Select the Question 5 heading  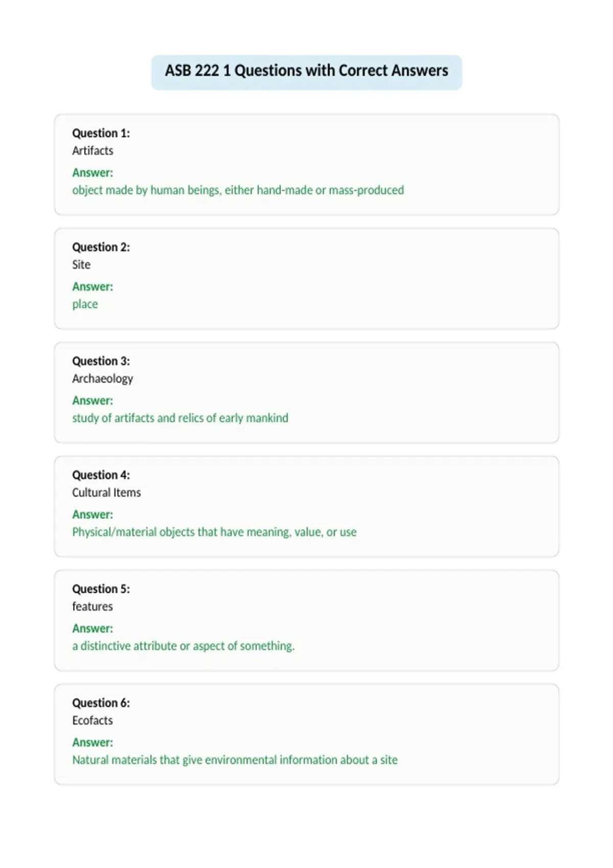[x=101, y=589]
